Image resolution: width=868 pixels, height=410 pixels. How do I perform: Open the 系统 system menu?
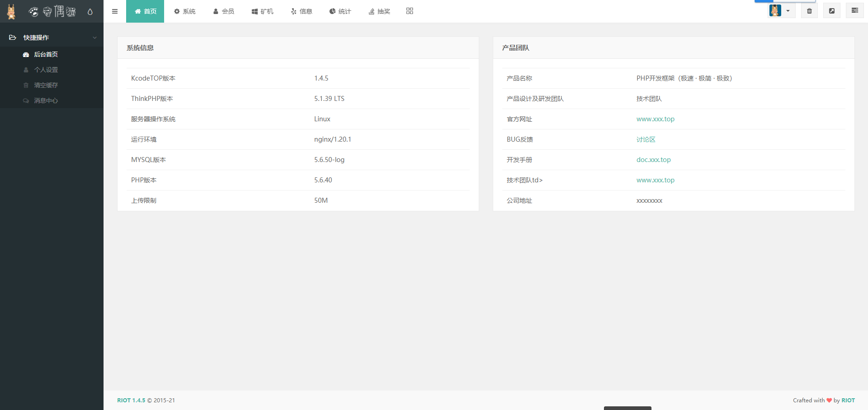pos(184,11)
